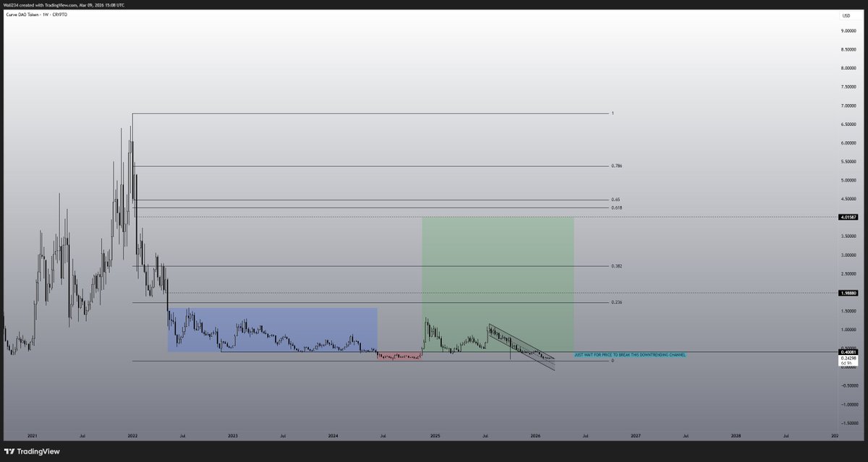The image size is (868, 462).
Task: Click the Fibonacci level label '0'
Action: (613, 360)
